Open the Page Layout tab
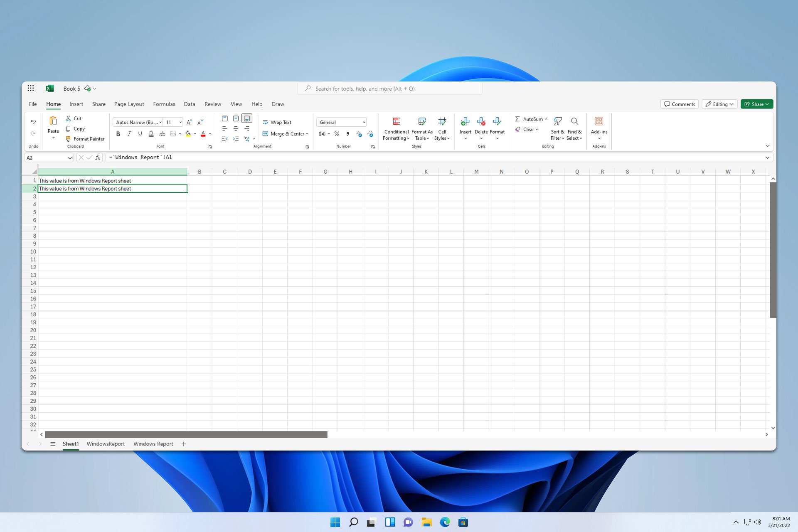 (129, 104)
